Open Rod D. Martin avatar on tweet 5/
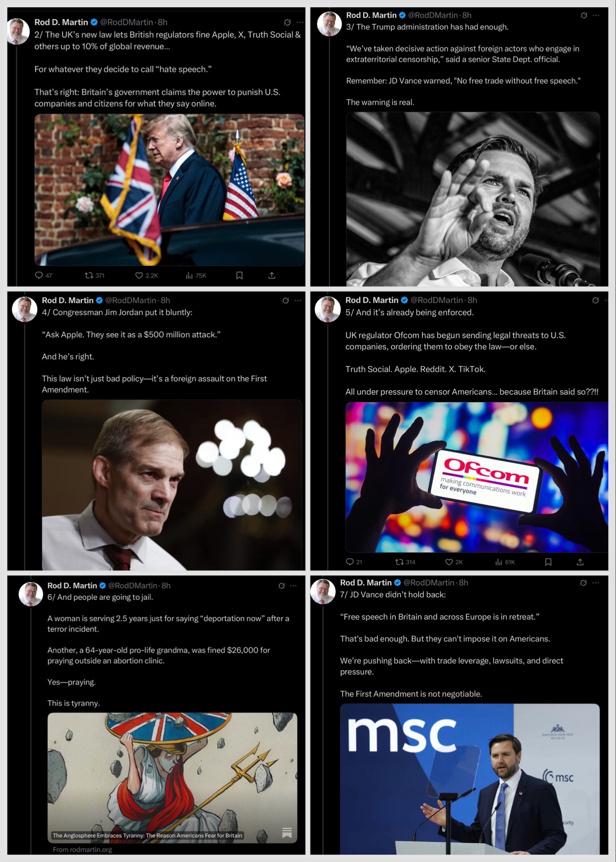Viewport: 616px width, 862px height. 328,309
